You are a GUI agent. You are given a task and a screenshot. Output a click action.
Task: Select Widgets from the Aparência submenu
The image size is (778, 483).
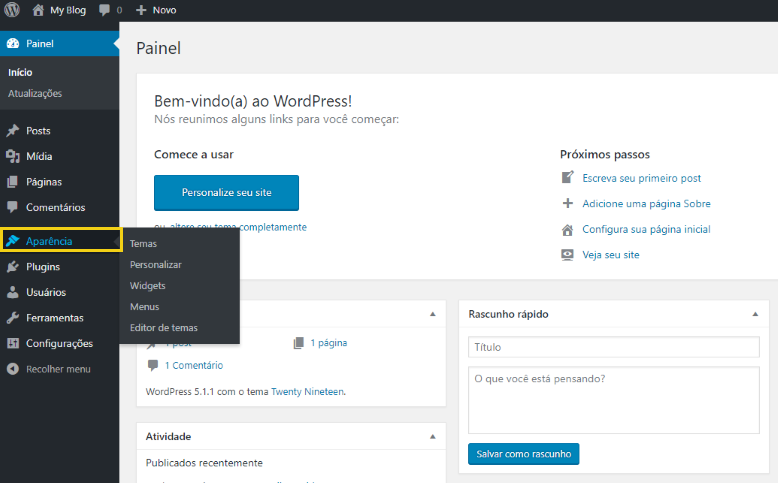(x=148, y=286)
